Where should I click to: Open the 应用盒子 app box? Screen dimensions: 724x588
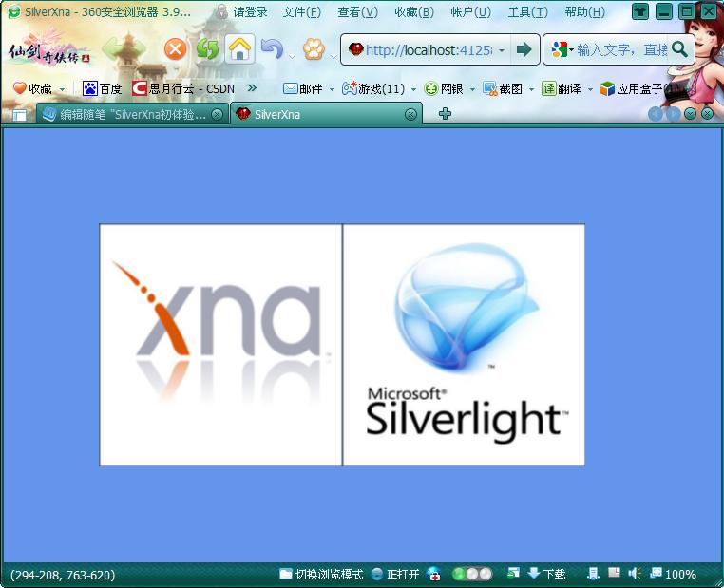coord(632,88)
